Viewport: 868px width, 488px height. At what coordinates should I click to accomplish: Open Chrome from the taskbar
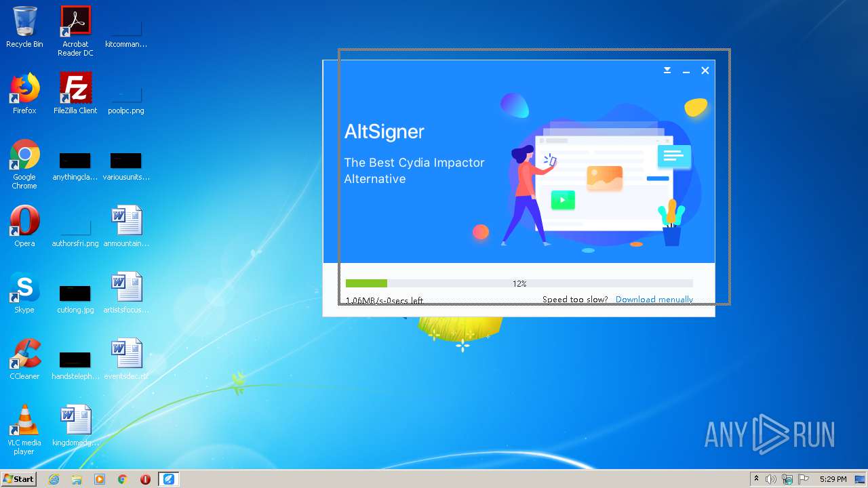pos(123,479)
